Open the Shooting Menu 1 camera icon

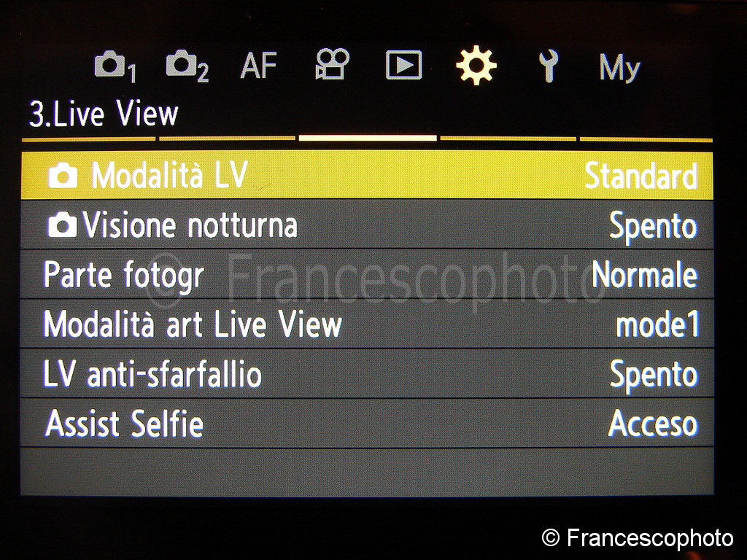click(x=115, y=66)
